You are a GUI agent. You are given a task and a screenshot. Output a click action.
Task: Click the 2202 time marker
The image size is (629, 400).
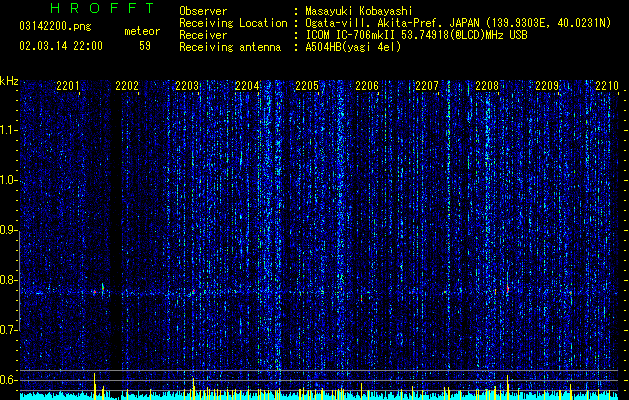coord(127,86)
